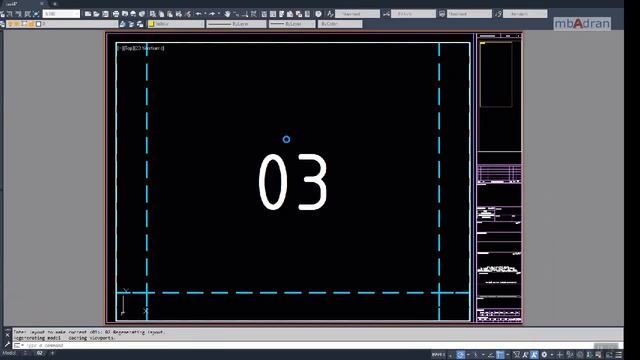Image resolution: width=640 pixels, height=360 pixels.
Task: Open the Sheet Set Manager icon
Action: (x=290, y=14)
